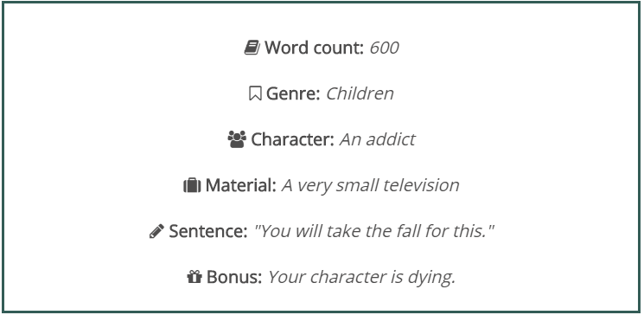Select the Genre label
Image resolution: width=644 pixels, height=315 pixels.
pos(293,93)
